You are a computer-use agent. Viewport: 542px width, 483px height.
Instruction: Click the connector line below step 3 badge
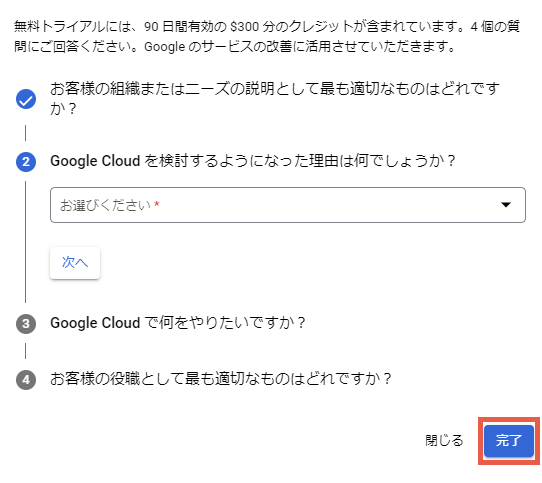pyautogui.click(x=26, y=351)
